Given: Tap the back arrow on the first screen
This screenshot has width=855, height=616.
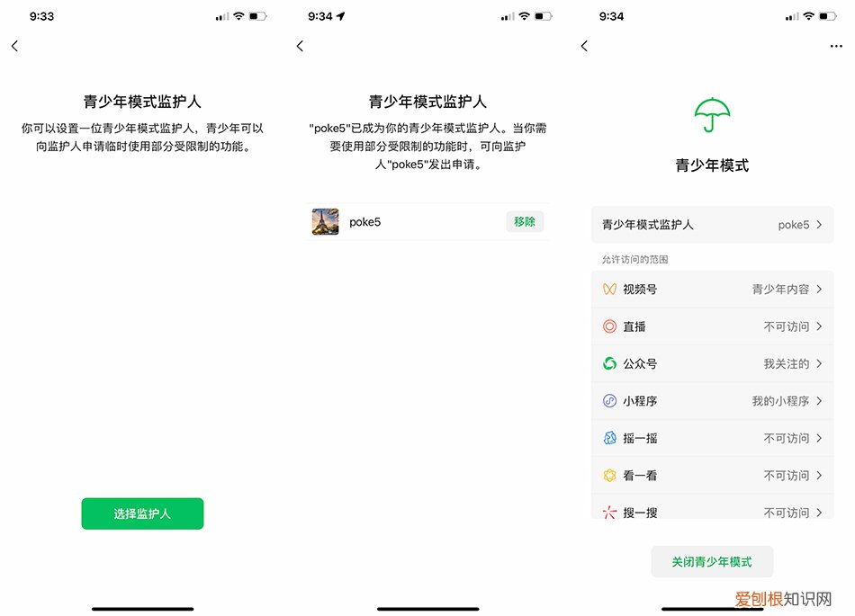Looking at the screenshot, I should (14, 46).
